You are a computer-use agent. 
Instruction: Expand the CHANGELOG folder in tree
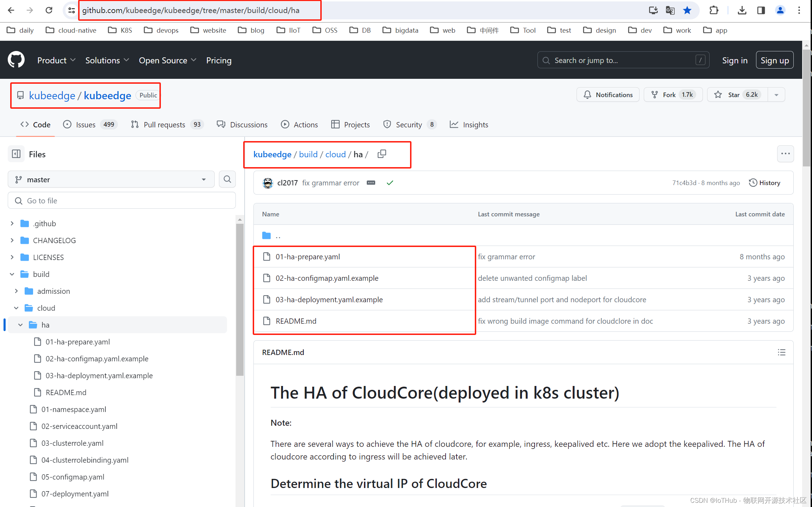(12, 240)
